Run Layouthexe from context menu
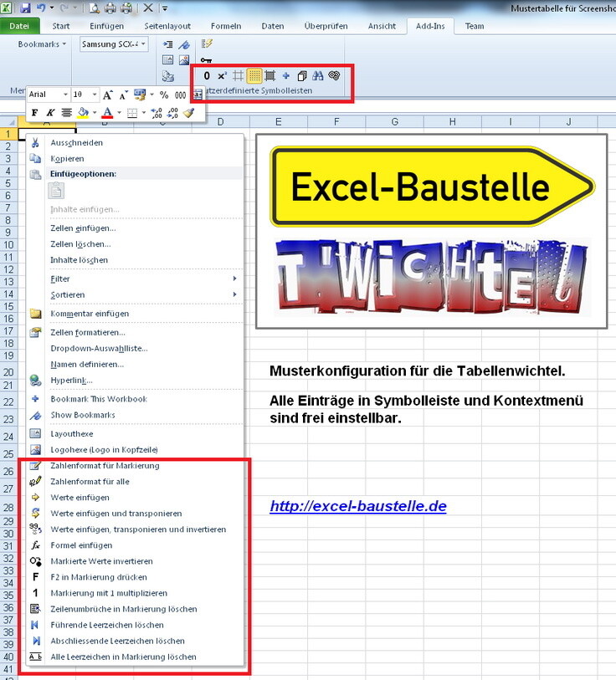This screenshot has width=616, height=680. 135,433
